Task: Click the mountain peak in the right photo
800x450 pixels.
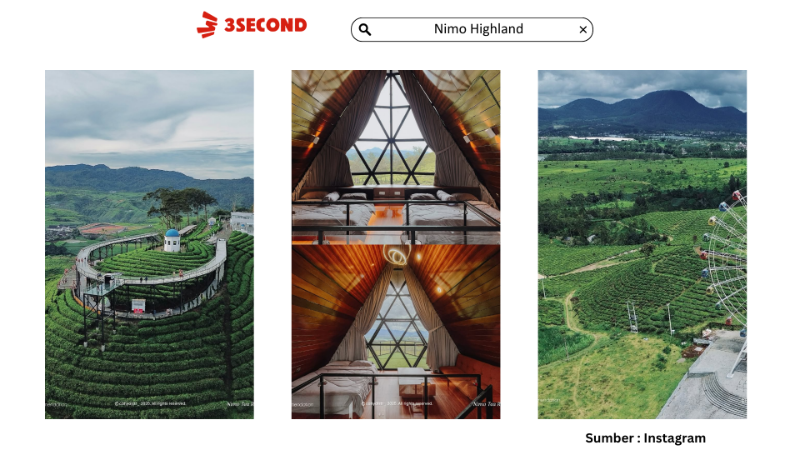Action: 666,97
